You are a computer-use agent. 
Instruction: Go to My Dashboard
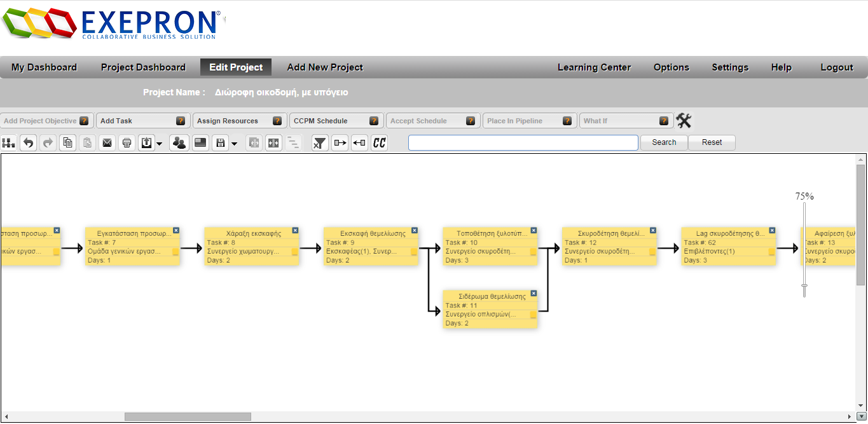pyautogui.click(x=44, y=67)
